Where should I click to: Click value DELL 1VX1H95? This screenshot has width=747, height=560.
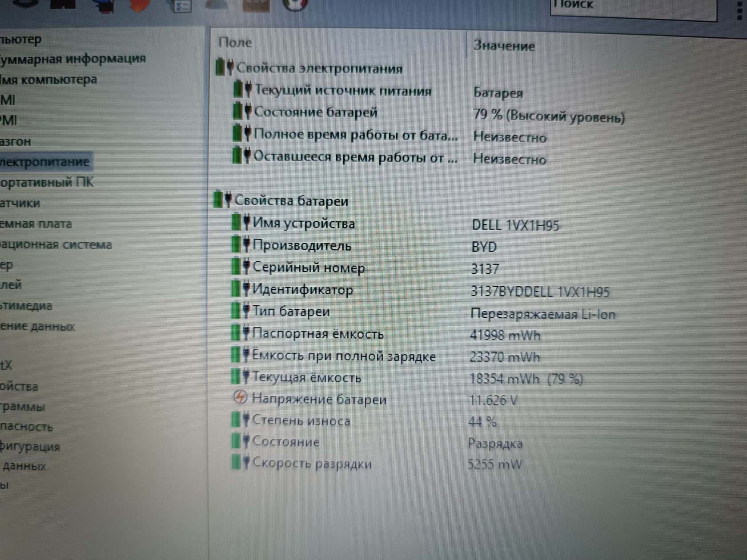click(x=516, y=225)
